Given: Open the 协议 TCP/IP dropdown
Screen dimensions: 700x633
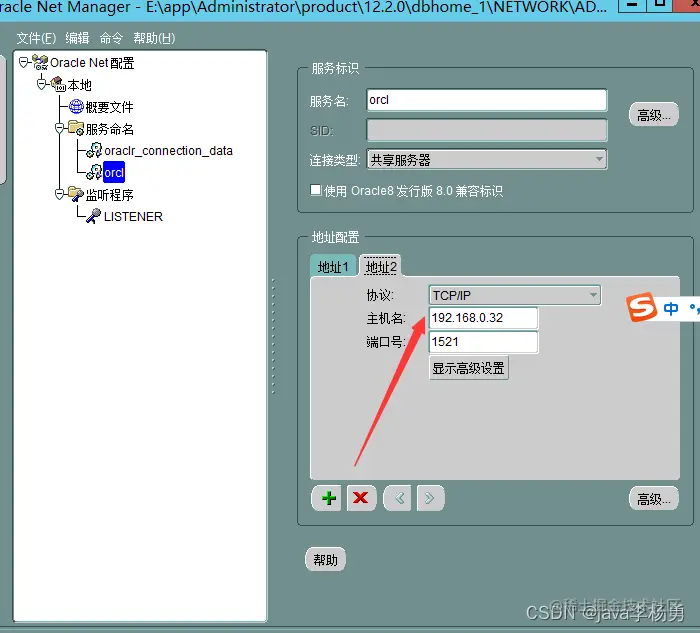Looking at the screenshot, I should [x=514, y=295].
